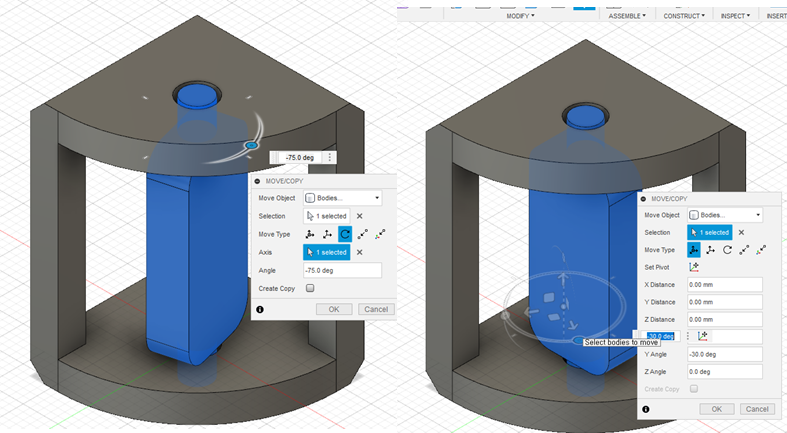
Task: Click the left-pointing arrow on the move manipulator
Action: pos(531,313)
